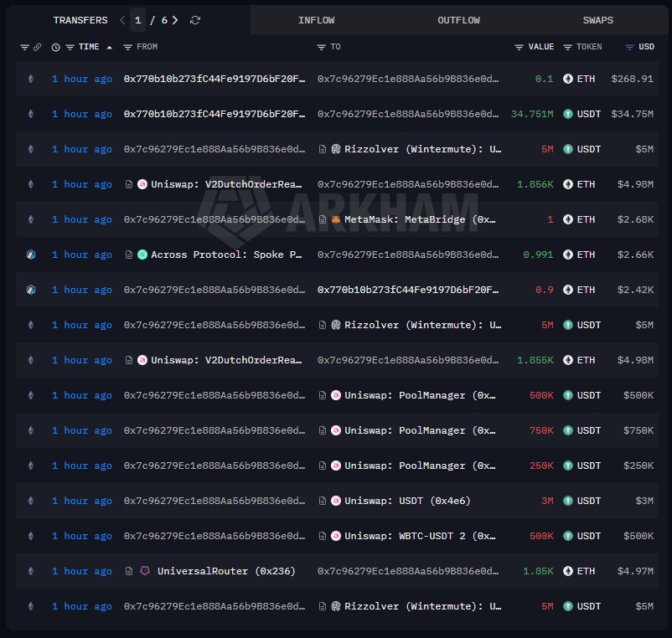Open the TO column filter
This screenshot has height=638, width=672.
click(x=321, y=47)
